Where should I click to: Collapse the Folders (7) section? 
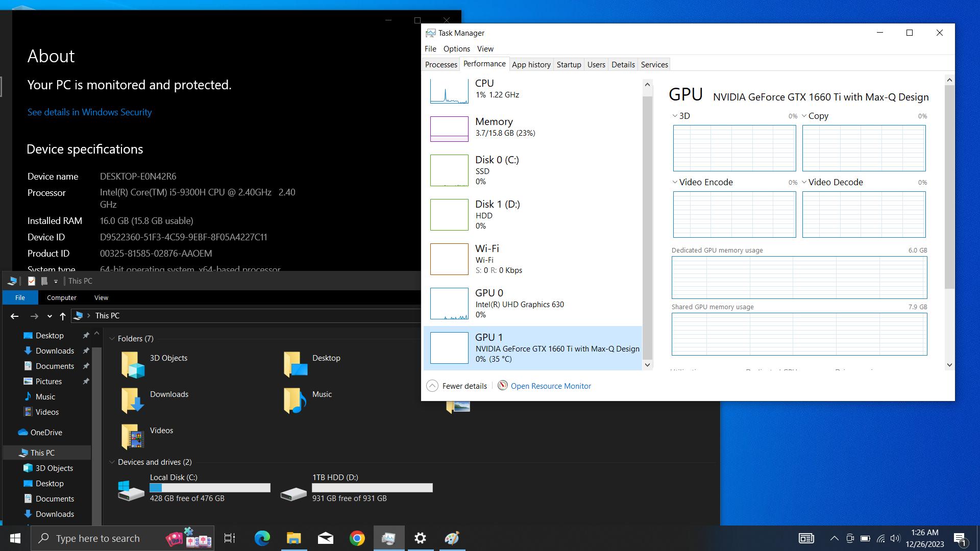[112, 339]
